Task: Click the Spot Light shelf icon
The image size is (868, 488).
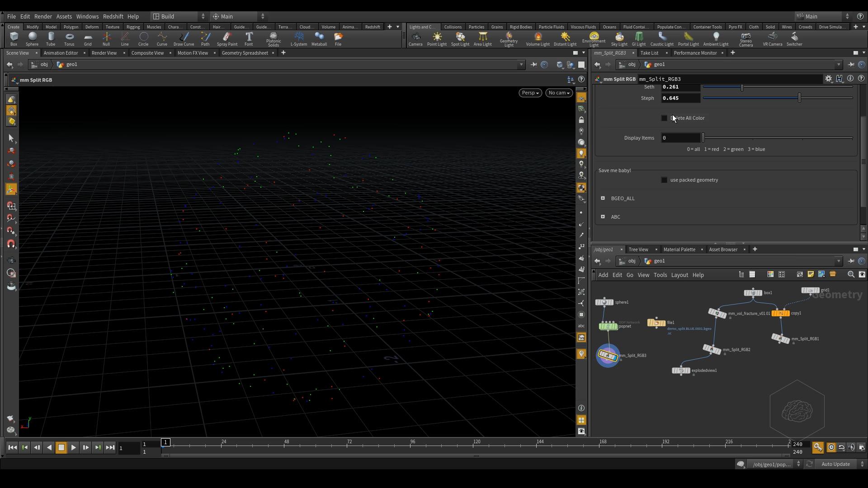Action: click(x=460, y=39)
